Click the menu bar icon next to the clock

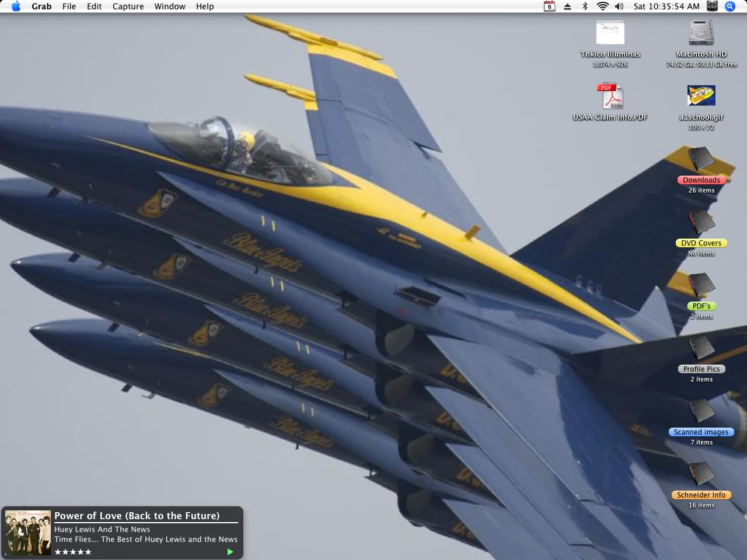[712, 6]
